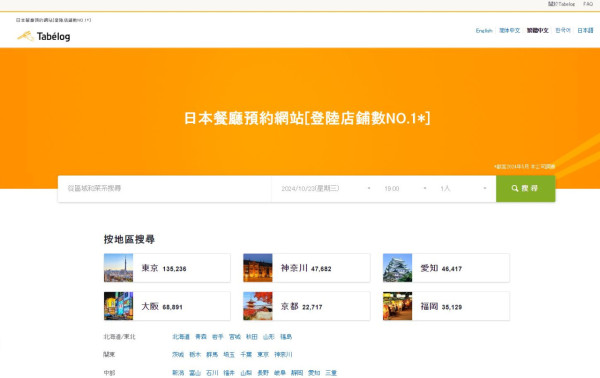
Task: Open the 大阪 68,891 region card
Action: (x=167, y=306)
